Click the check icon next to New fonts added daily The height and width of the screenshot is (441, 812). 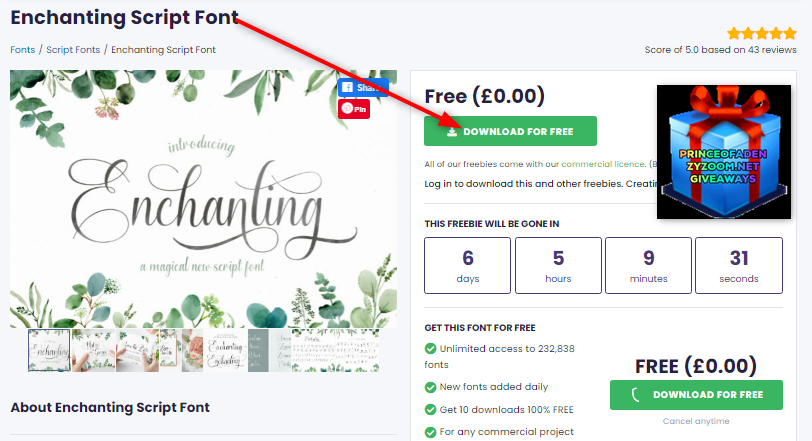[430, 387]
